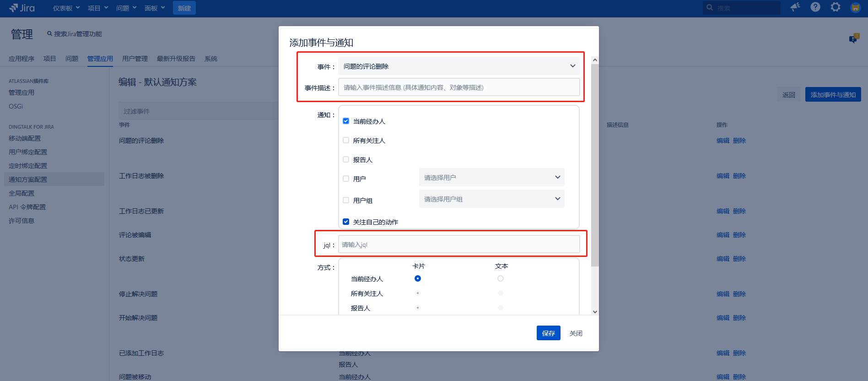Open the settings gear icon

pos(836,7)
